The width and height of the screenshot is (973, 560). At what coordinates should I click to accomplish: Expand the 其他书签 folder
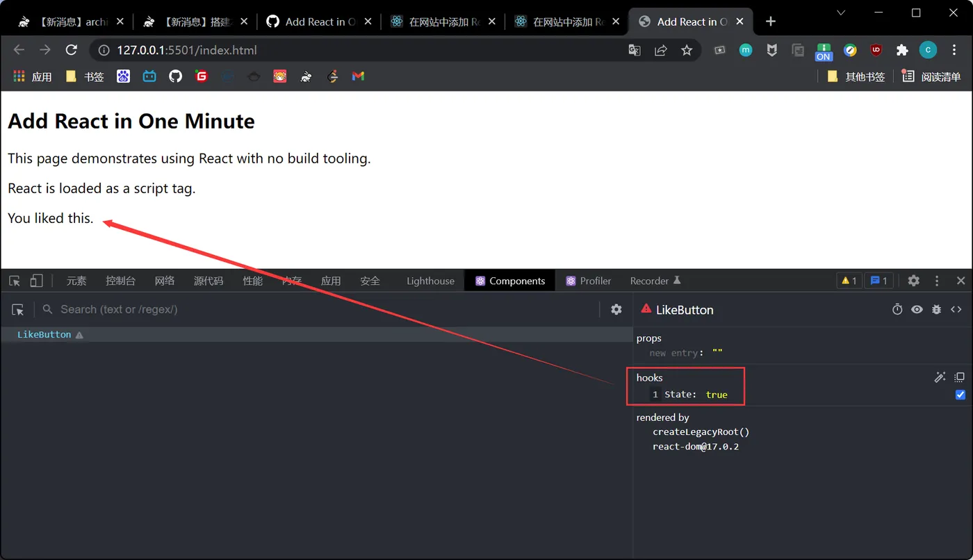point(856,76)
